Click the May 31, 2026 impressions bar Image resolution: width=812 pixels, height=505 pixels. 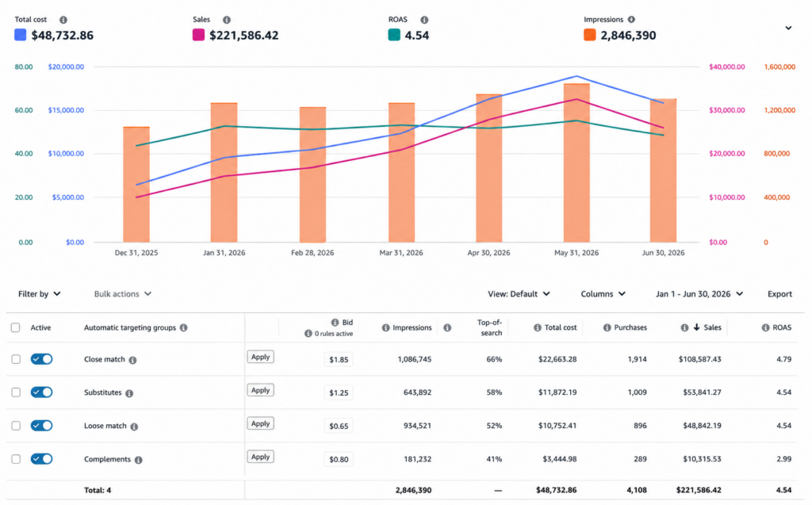pyautogui.click(x=576, y=163)
